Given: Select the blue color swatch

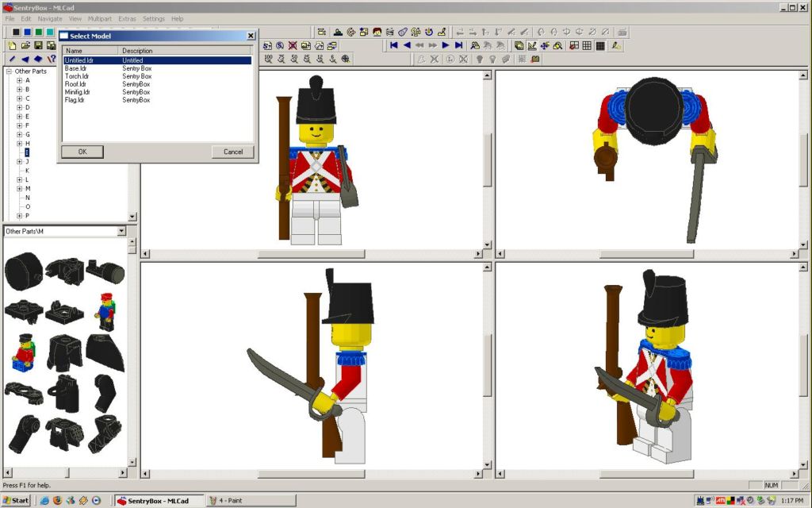Looking at the screenshot, I should click(x=28, y=32).
